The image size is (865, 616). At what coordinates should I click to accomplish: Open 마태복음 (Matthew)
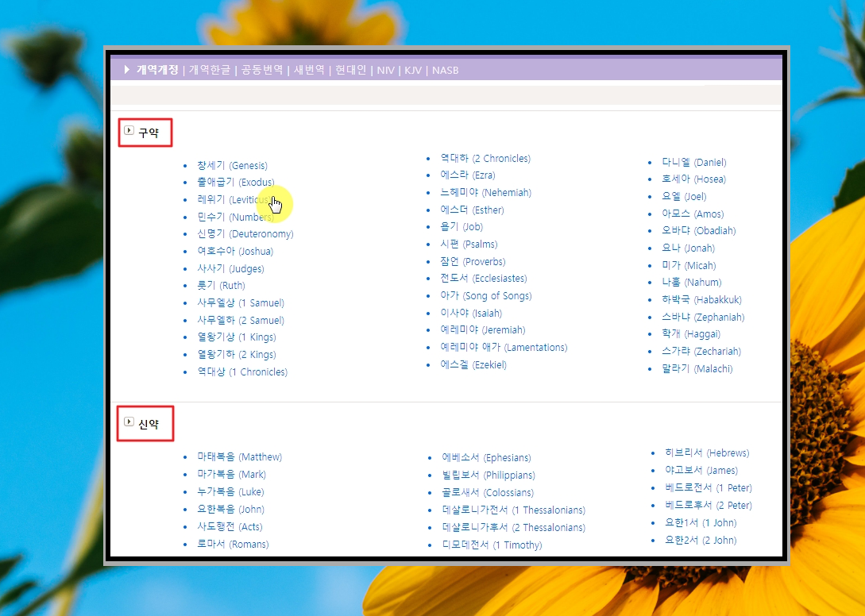point(239,456)
